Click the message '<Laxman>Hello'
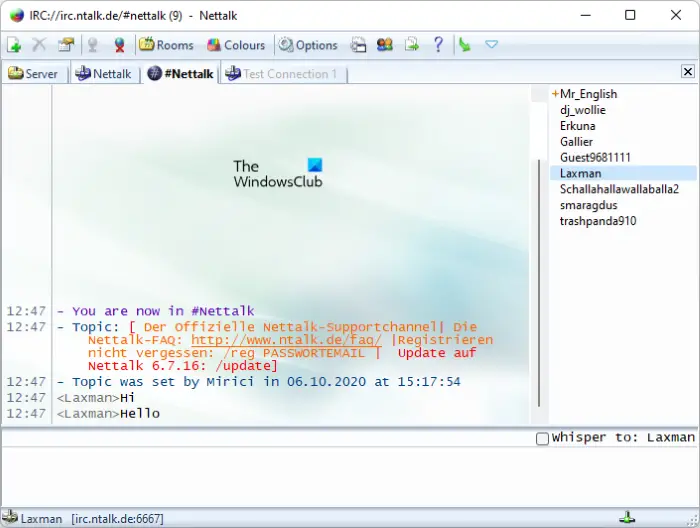 pyautogui.click(x=108, y=414)
